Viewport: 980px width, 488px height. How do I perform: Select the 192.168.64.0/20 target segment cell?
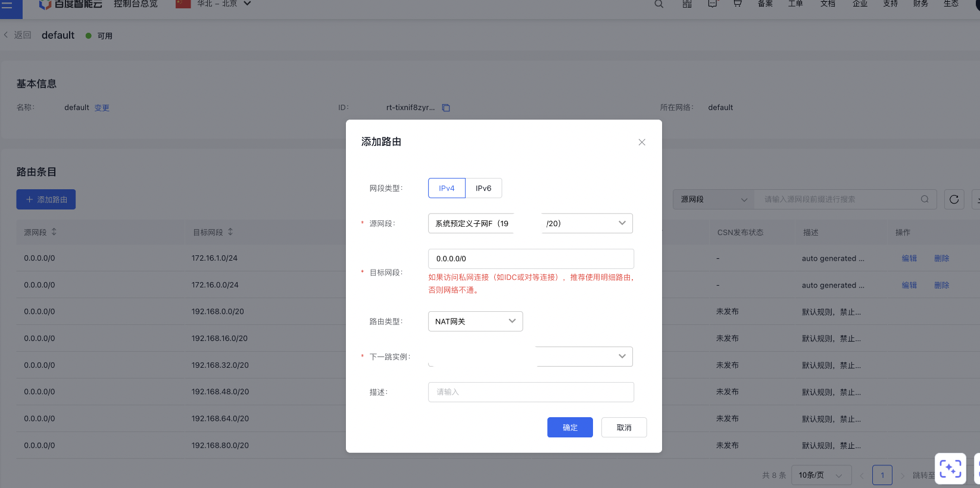click(220, 418)
